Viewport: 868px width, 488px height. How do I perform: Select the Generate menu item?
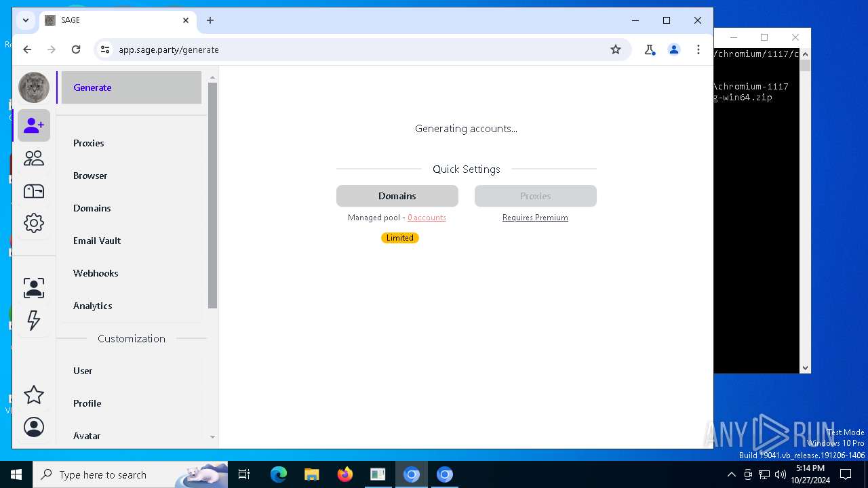(x=132, y=87)
